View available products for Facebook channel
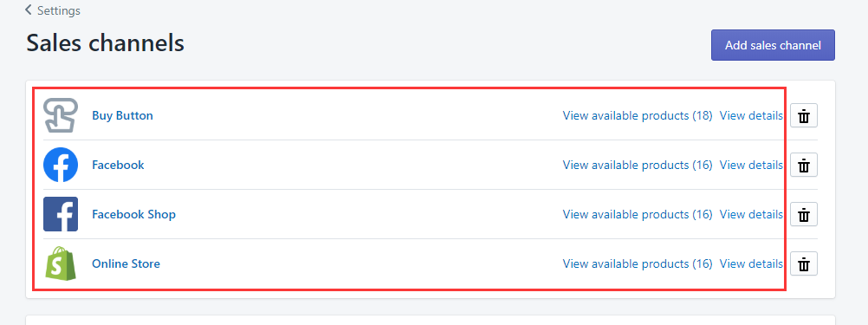 [638, 165]
